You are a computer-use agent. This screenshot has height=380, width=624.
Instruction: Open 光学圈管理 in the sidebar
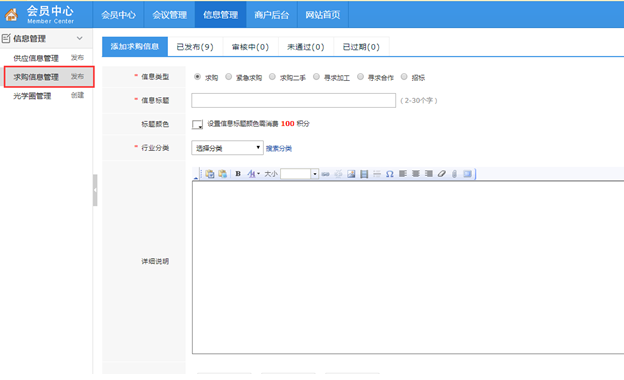click(x=32, y=96)
